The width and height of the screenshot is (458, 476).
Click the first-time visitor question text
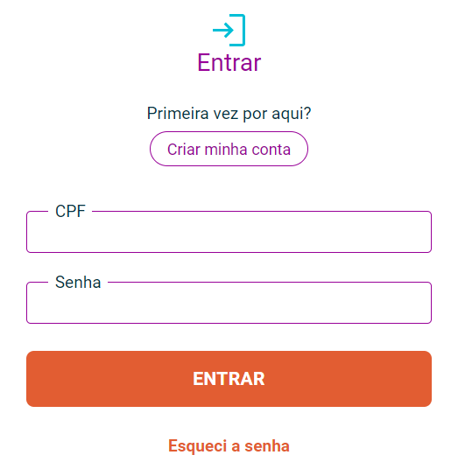coord(229,113)
